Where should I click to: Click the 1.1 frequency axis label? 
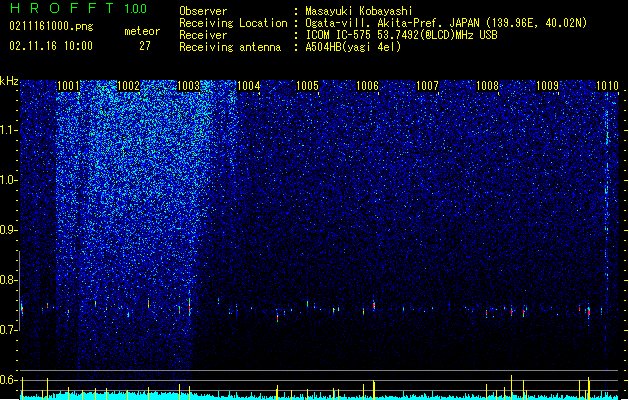coord(8,130)
